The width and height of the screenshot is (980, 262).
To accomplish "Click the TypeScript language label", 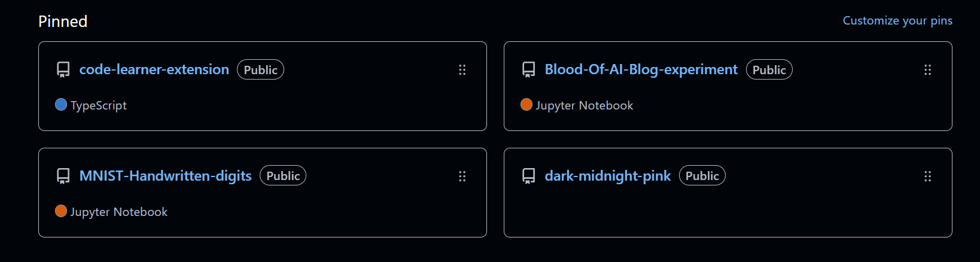I will click(99, 105).
